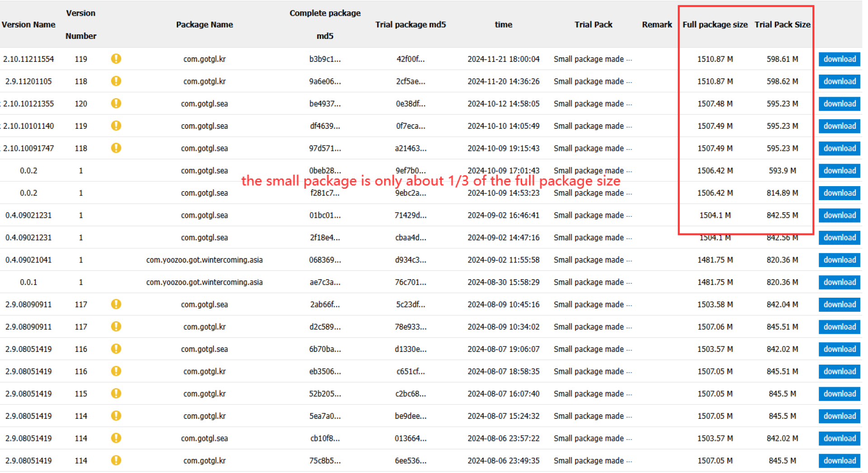Sort by the Full package size column

715,24
